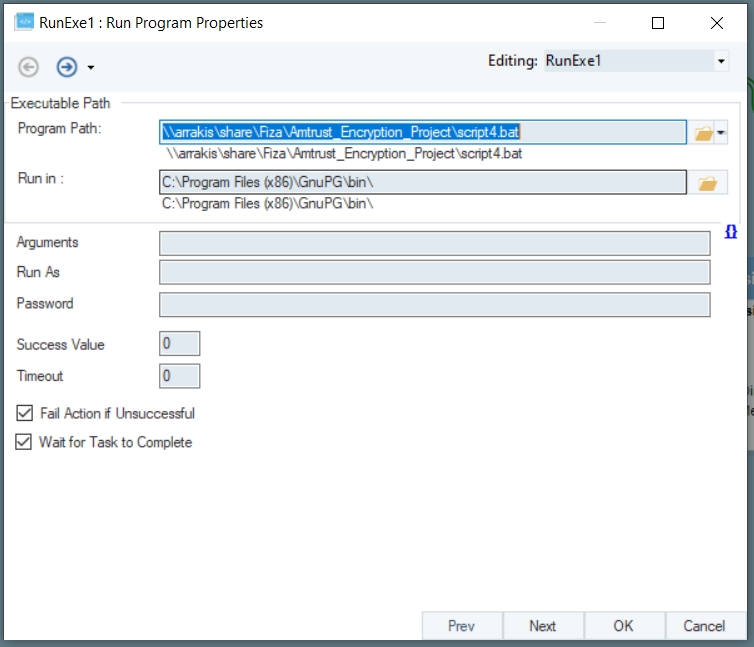
Task: Click the Success Value field
Action: coord(180,344)
